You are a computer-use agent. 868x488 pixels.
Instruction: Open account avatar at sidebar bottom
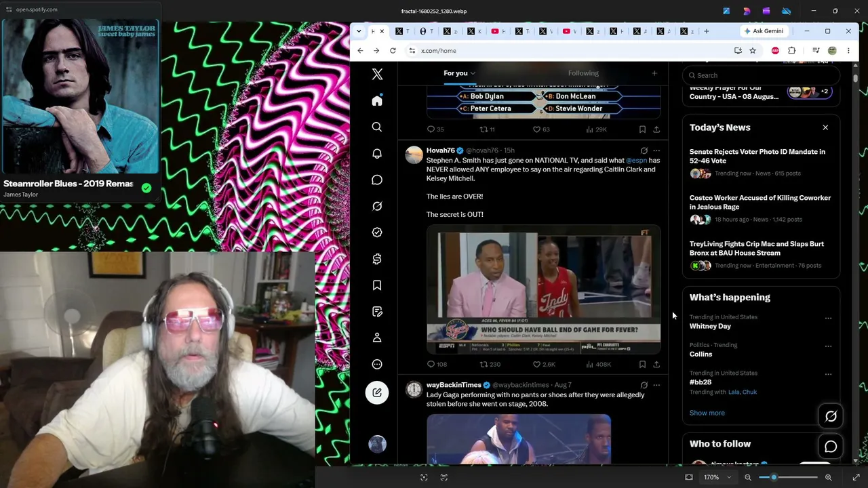[x=377, y=444]
